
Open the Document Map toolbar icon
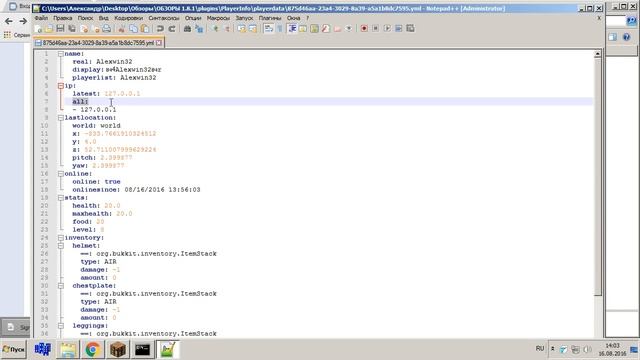(314, 29)
